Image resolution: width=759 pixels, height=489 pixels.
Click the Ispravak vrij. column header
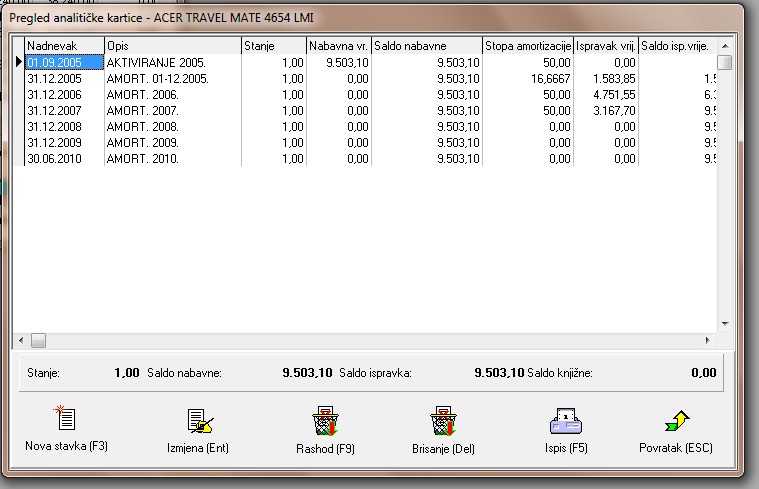point(606,46)
